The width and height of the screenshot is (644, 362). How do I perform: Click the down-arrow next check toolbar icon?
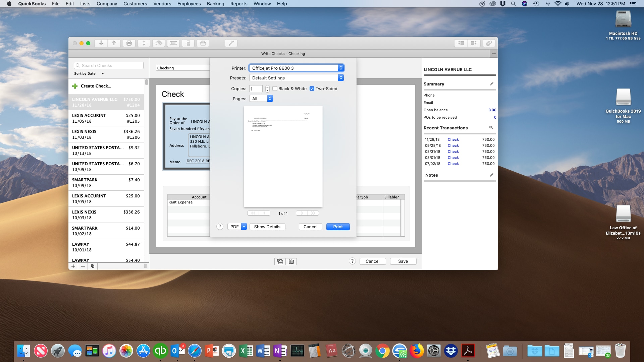coord(101,43)
